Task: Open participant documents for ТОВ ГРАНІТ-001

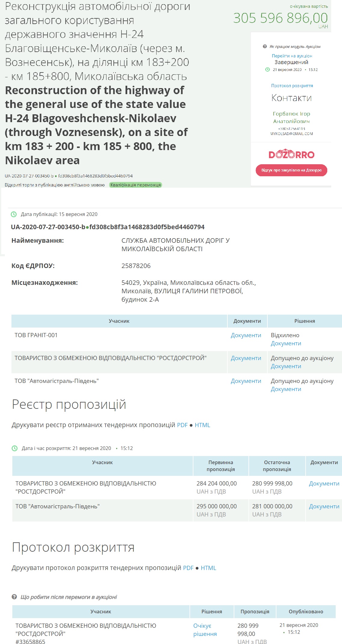Action: [x=246, y=335]
